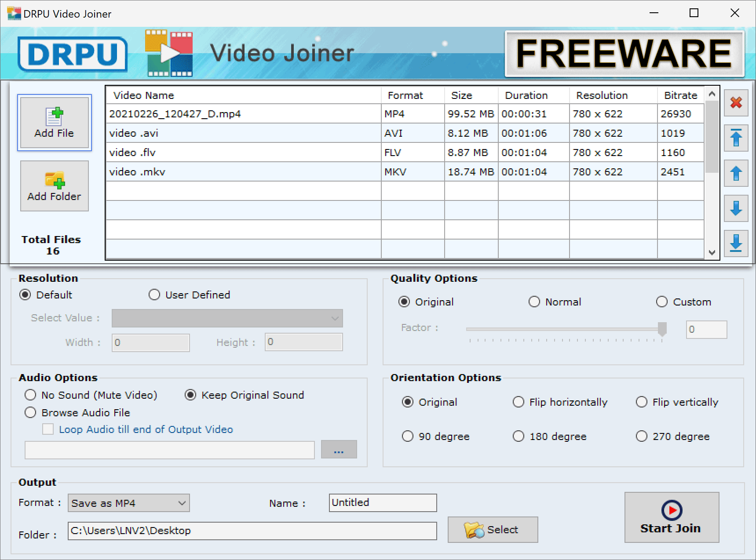Select the video .avi row
Screen dimensions: 756x560
(x=242, y=133)
